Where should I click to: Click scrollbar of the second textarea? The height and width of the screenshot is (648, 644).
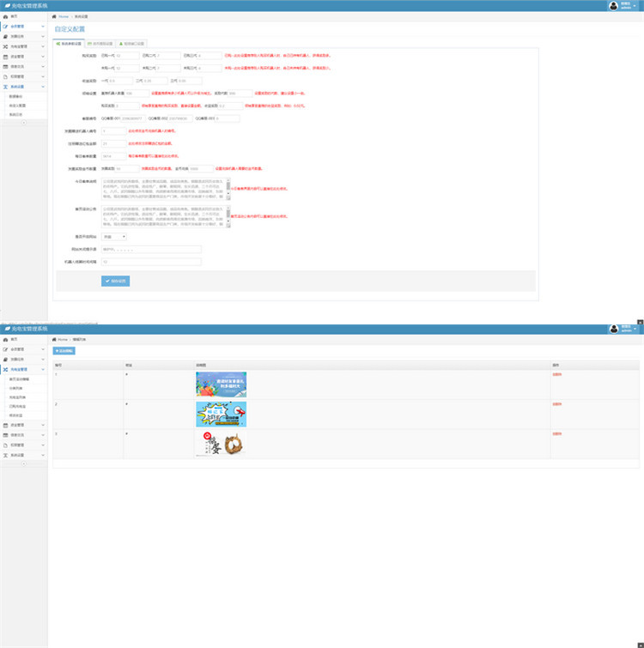(x=228, y=216)
